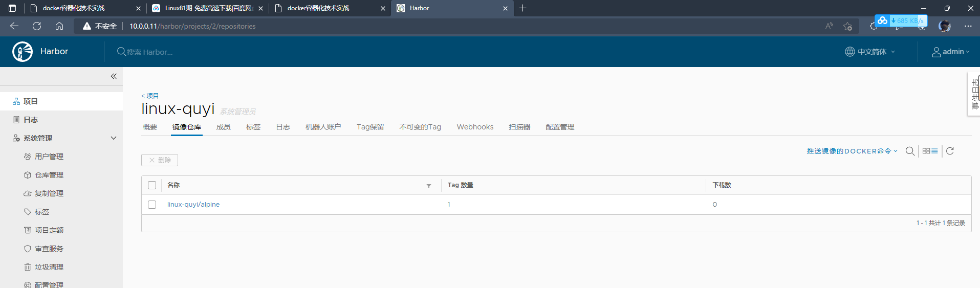The width and height of the screenshot is (980, 288).
Task: Open 用户管理 in sidebar
Action: point(49,157)
